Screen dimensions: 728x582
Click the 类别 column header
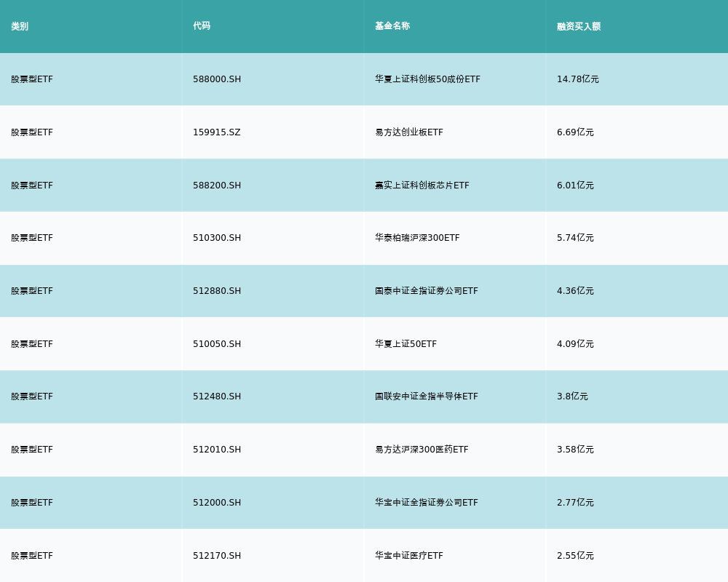point(20,26)
